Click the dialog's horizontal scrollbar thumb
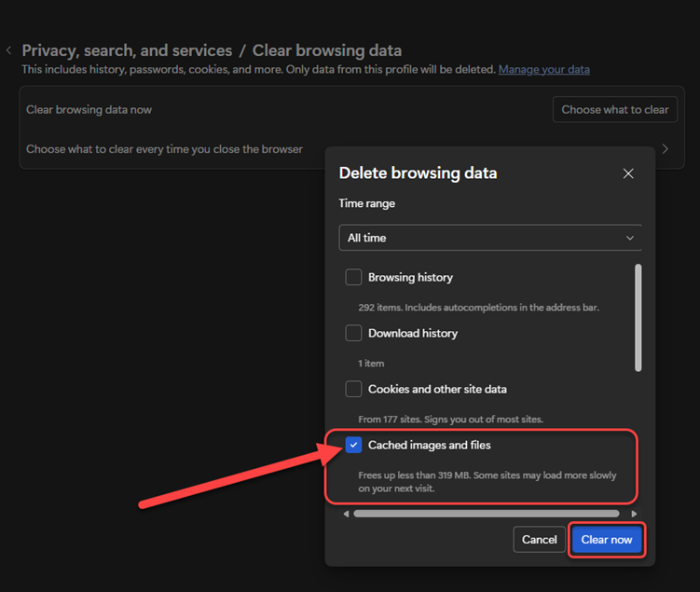Screen dimensions: 700x592 [x=486, y=514]
